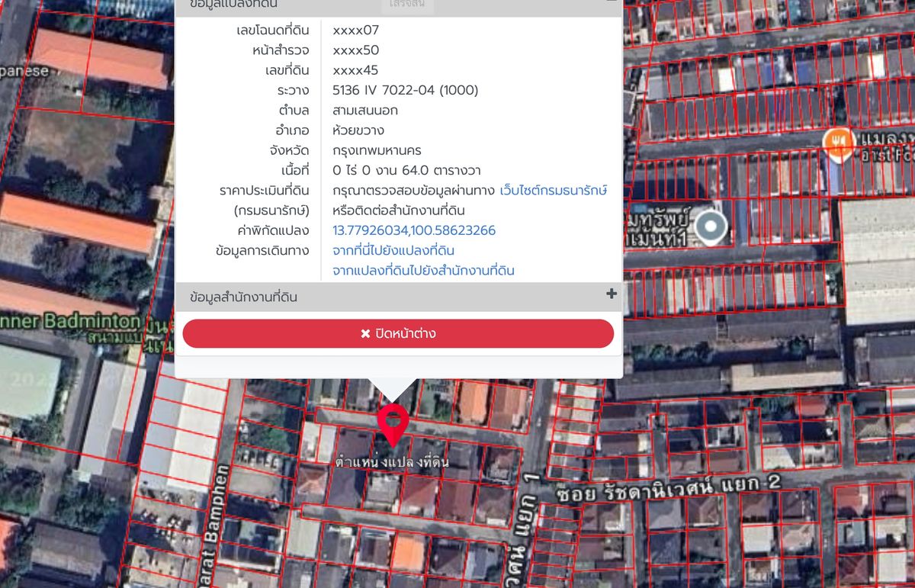The width and height of the screenshot is (915, 588).
Task: Open the Treasury Department website link
Action: [554, 191]
